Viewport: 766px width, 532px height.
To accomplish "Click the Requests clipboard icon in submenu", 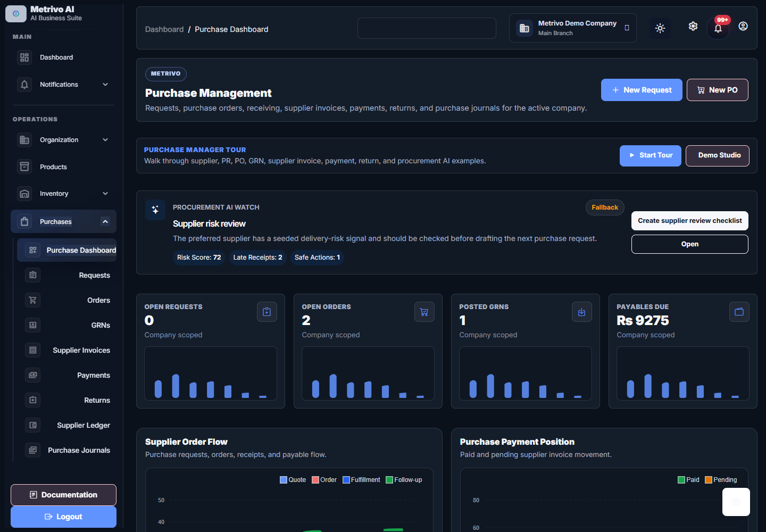I will tap(33, 275).
